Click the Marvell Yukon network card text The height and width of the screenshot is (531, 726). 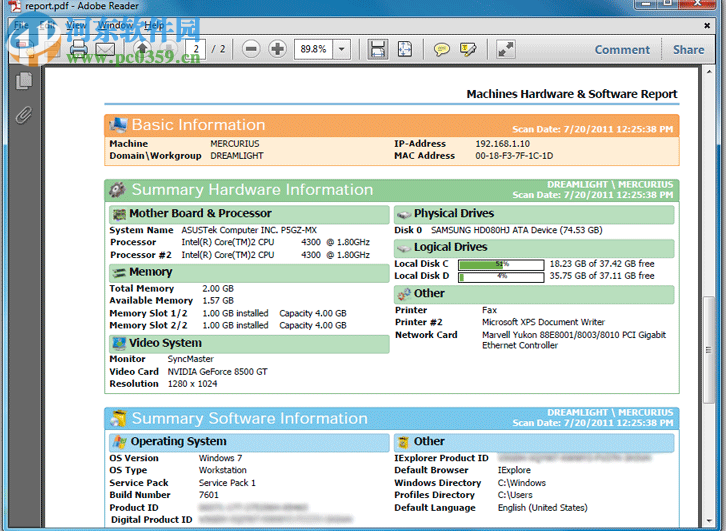[x=574, y=340]
